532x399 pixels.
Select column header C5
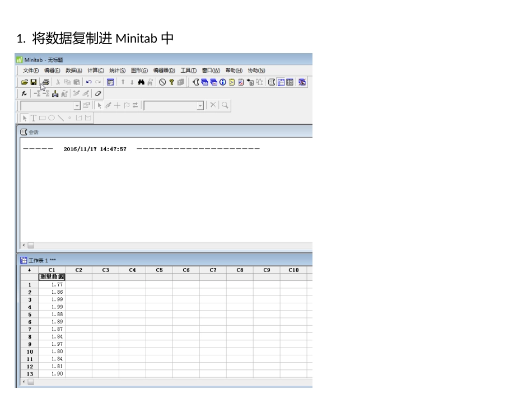point(159,270)
